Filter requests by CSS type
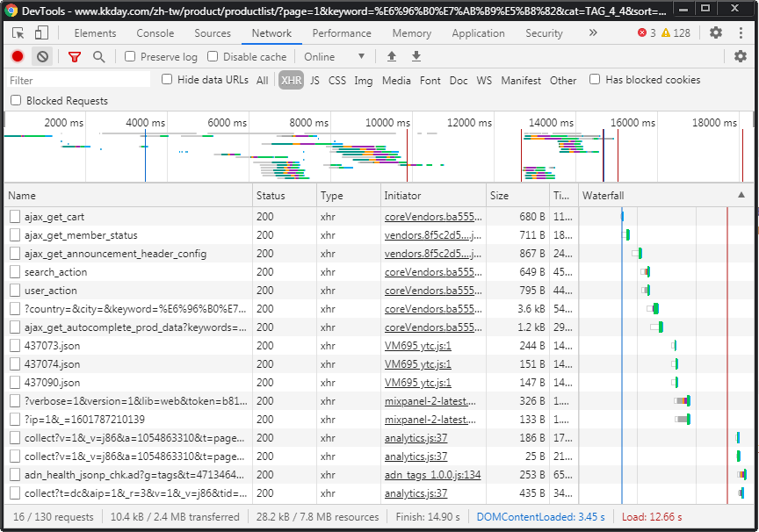Viewport: 759px width, 532px height. coord(337,80)
